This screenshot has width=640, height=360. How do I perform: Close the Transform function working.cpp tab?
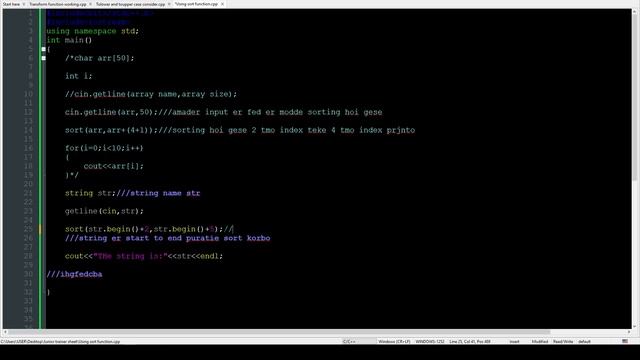[90, 4]
